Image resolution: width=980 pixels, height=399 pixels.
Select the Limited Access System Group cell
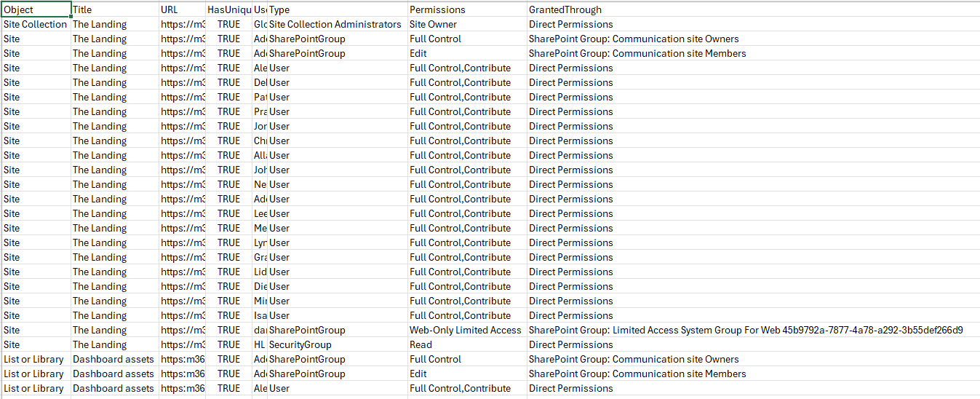pos(753,330)
